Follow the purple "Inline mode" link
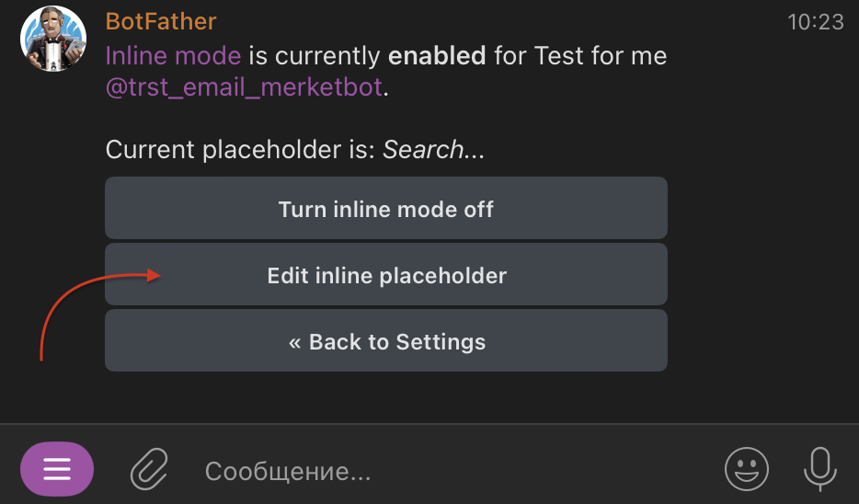The image size is (859, 504). pyautogui.click(x=173, y=56)
